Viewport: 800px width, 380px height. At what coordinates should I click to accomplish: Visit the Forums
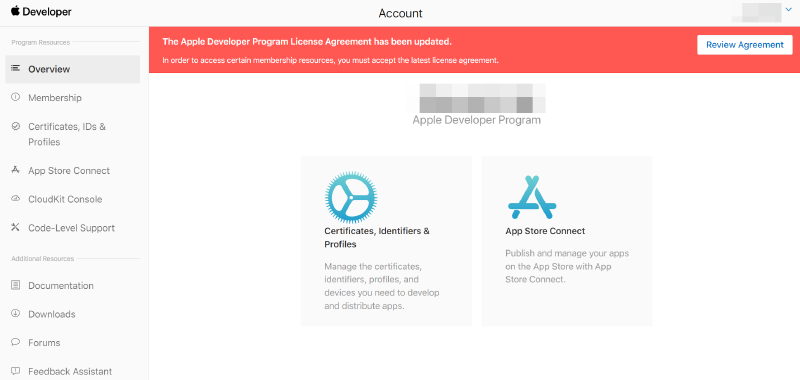(44, 343)
